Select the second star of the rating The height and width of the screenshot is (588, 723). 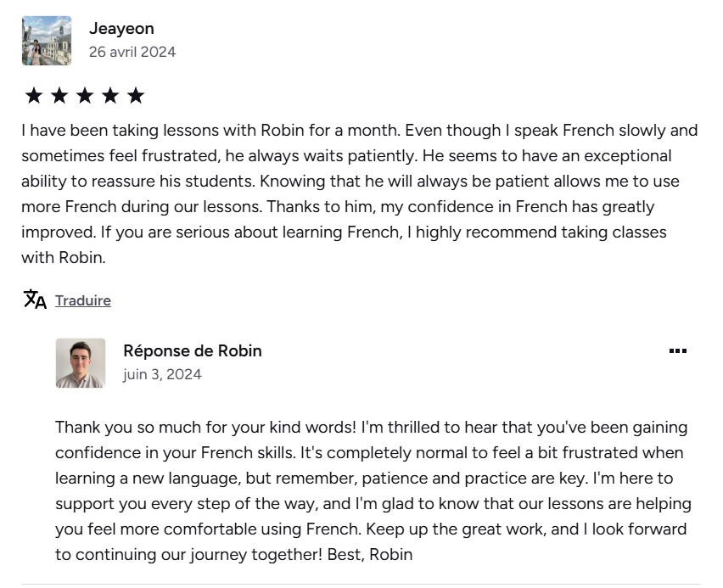tap(59, 95)
